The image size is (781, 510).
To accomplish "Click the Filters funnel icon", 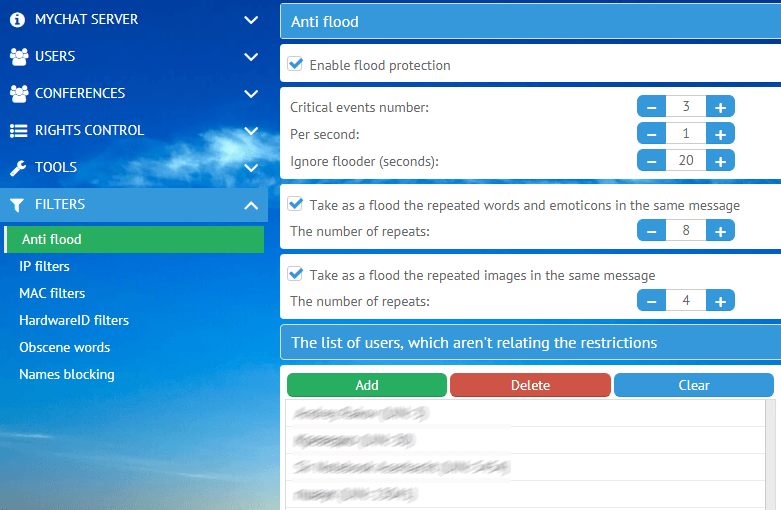I will click(17, 204).
